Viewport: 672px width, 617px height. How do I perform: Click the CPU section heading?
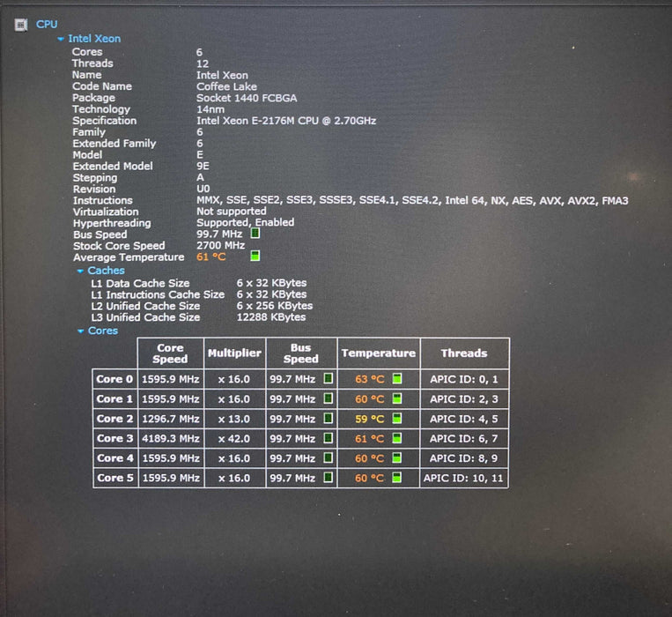pos(47,25)
